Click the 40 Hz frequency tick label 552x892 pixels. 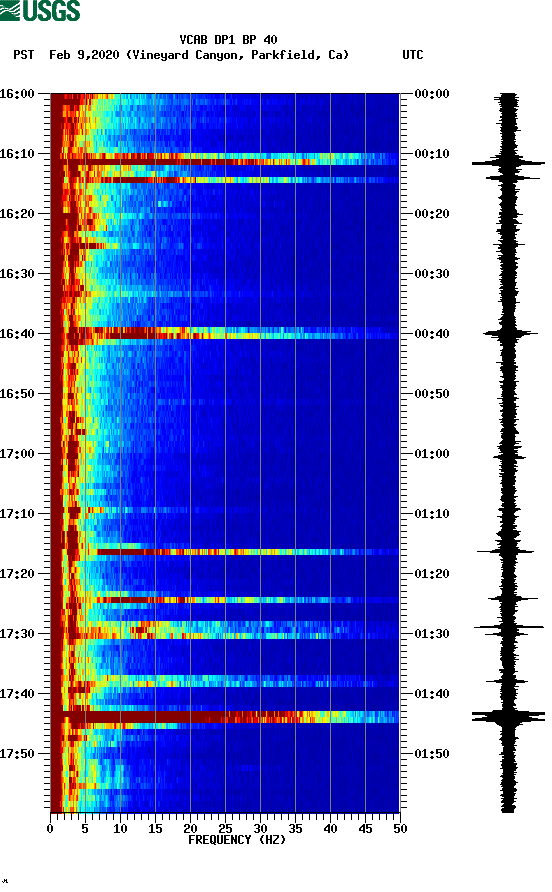pyautogui.click(x=330, y=828)
